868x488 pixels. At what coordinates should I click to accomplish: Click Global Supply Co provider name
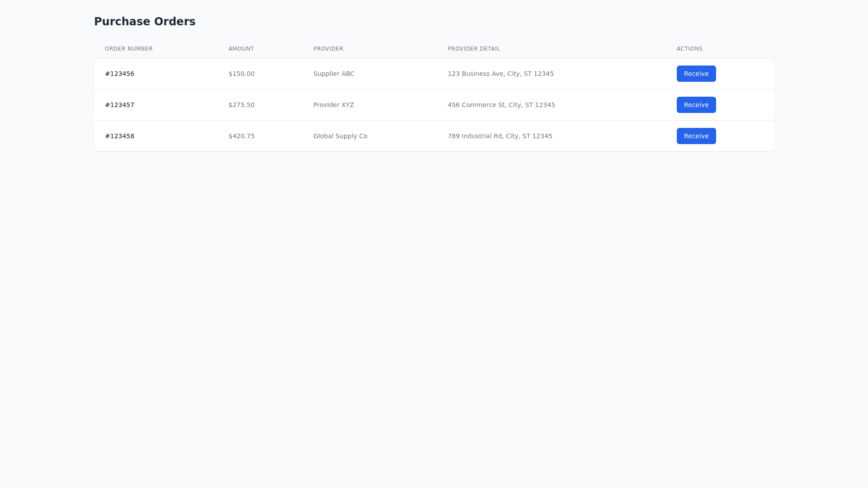point(340,136)
